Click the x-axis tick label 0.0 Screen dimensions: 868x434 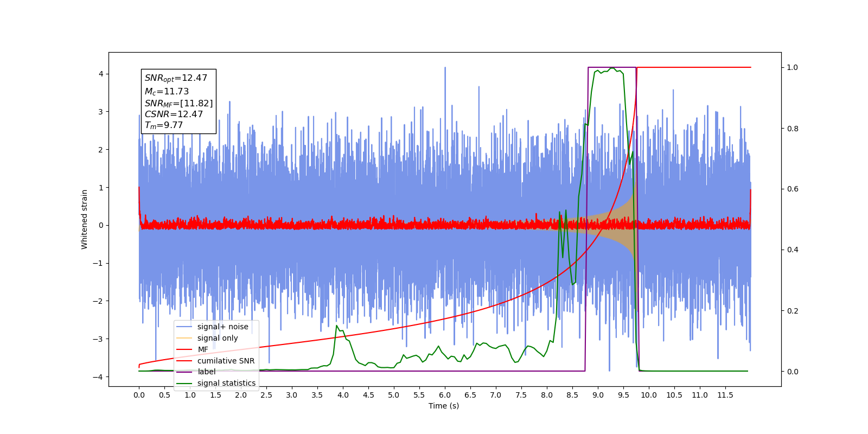pos(139,395)
